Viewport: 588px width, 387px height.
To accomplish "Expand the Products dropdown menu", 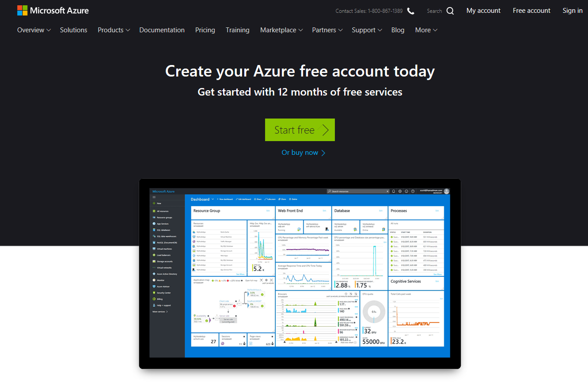I will (x=114, y=30).
